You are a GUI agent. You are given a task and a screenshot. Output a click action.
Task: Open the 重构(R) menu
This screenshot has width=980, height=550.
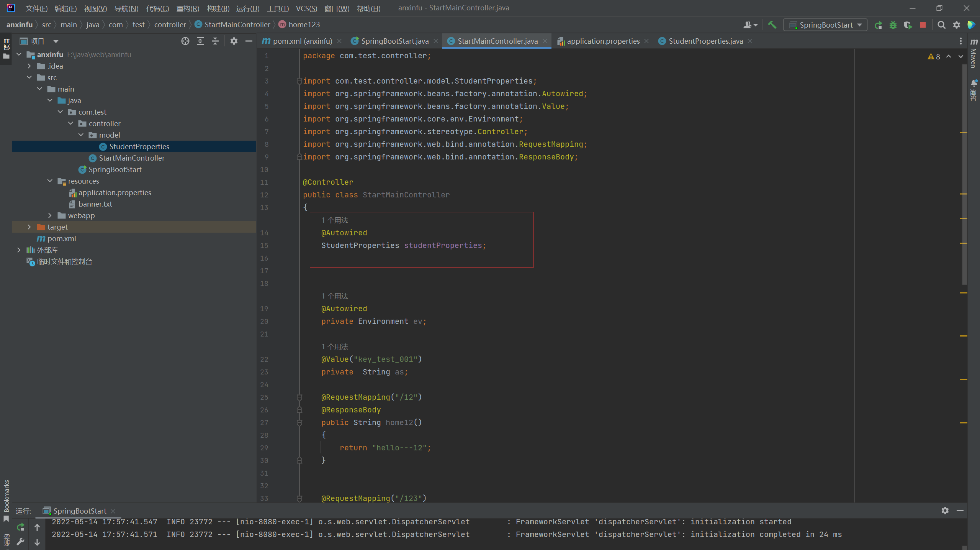[188, 8]
